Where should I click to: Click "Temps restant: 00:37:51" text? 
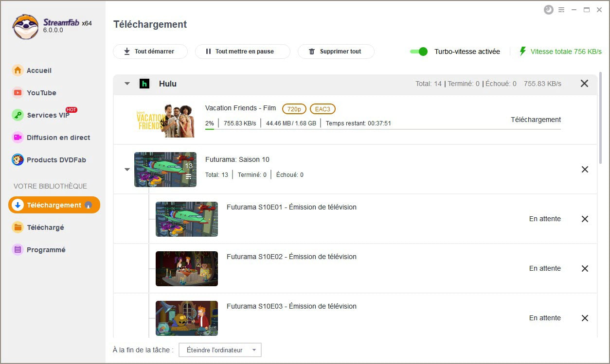[x=359, y=123]
